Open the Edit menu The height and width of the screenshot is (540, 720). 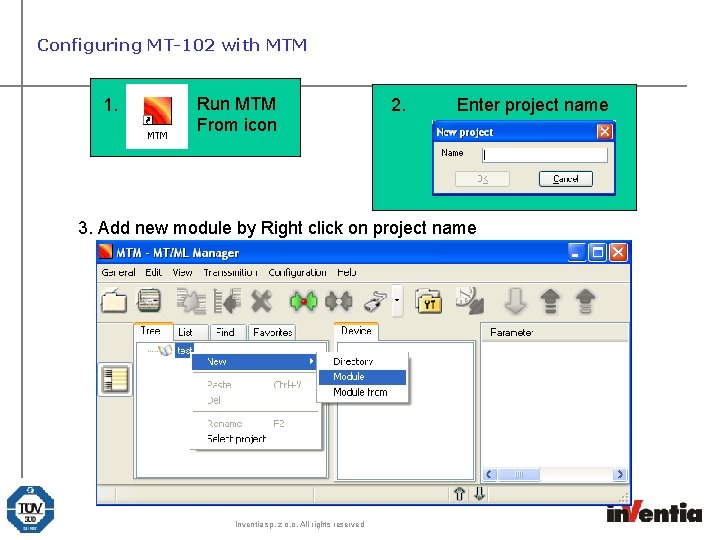coord(153,272)
